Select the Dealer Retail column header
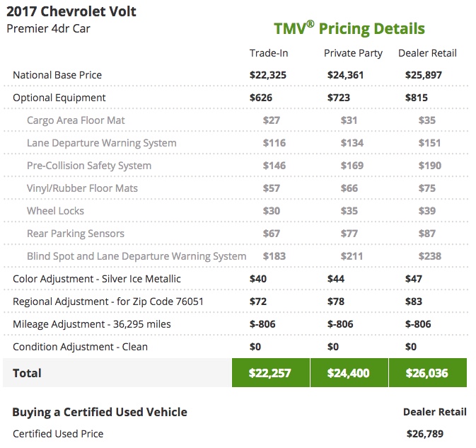This screenshot has height=448, width=476. [427, 53]
